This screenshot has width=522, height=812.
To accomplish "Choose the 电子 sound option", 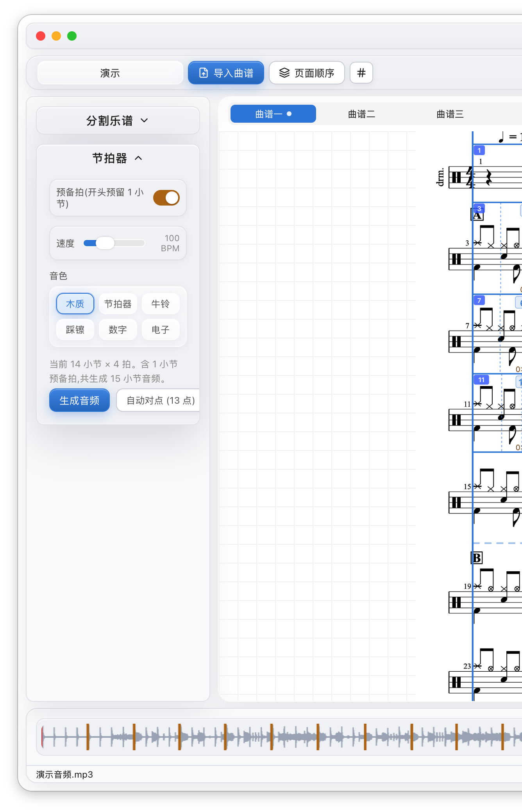I will point(160,329).
